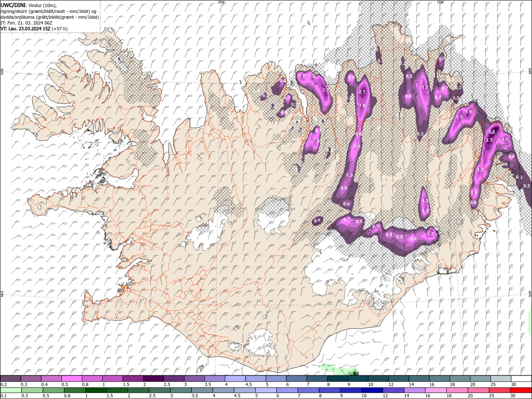The image size is (532, 399).
Task: Select the 'VT: Lau. 23.03.2024 15Z (+57 h)' line
Action: [34, 29]
